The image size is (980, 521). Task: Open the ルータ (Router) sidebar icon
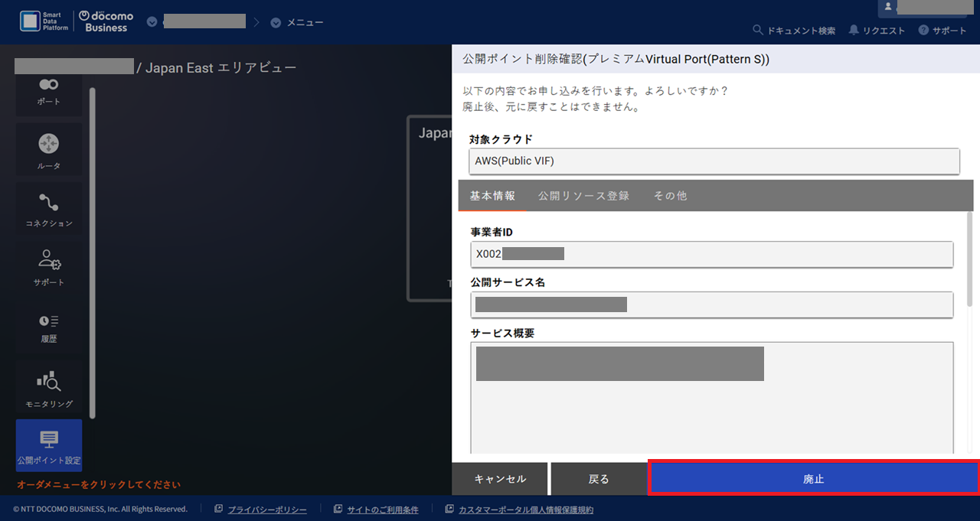pos(48,149)
